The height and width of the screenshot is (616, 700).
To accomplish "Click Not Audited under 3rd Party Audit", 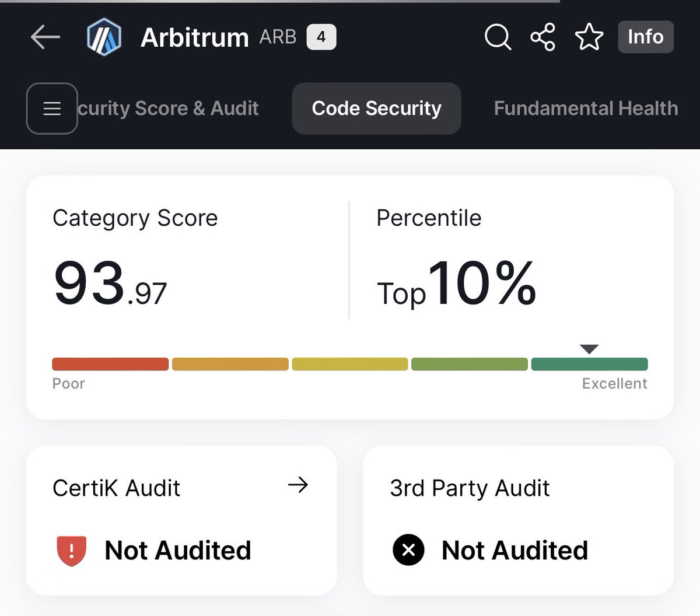I will [515, 551].
